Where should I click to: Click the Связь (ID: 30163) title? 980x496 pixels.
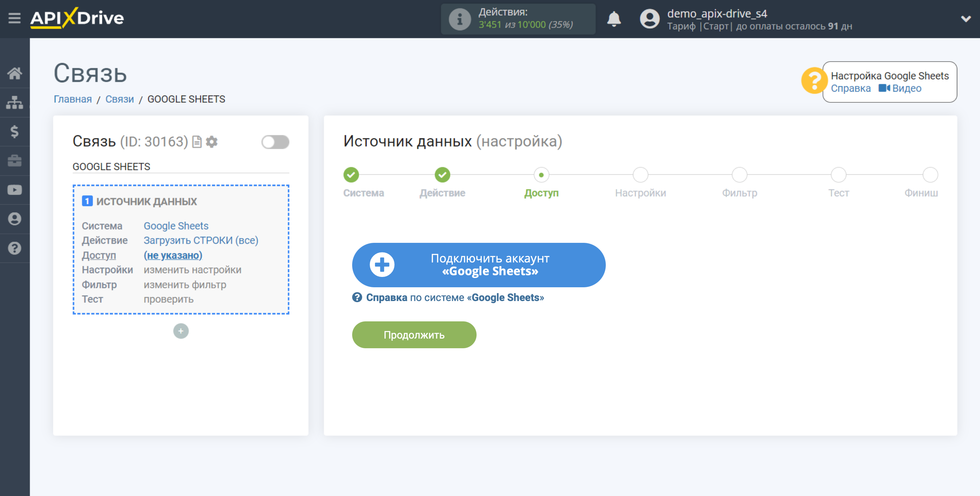(x=130, y=142)
